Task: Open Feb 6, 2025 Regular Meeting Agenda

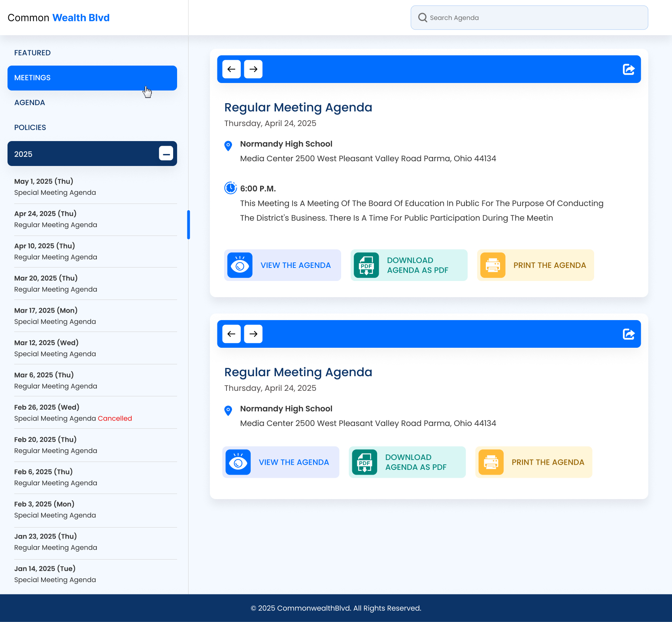Action: (95, 477)
